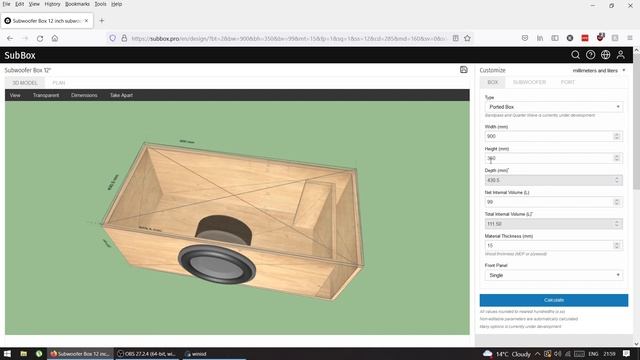This screenshot has height=360, width=640.
Task: Click the site padlock security icon
Action: [x=124, y=38]
